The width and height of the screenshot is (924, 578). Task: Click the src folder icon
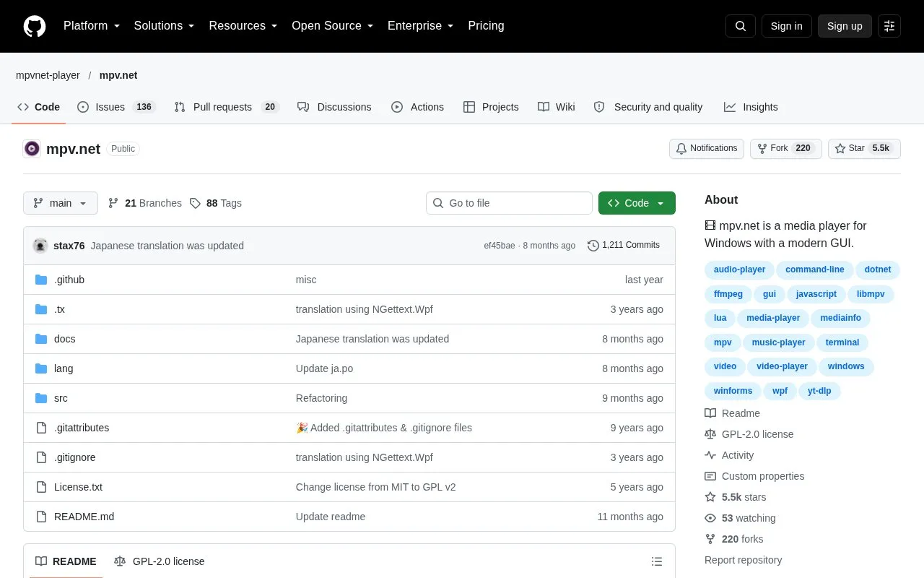coord(41,398)
